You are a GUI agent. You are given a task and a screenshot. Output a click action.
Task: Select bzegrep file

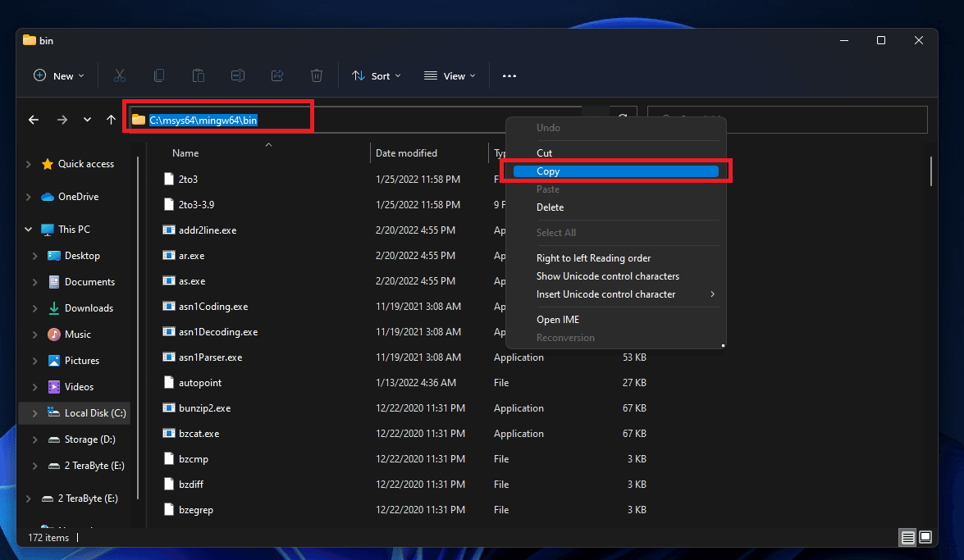click(x=195, y=510)
